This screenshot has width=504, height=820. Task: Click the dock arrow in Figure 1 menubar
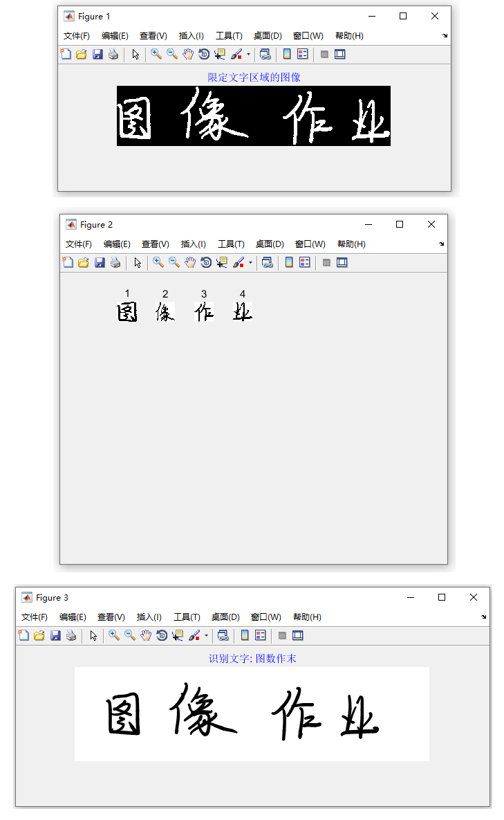(x=445, y=35)
